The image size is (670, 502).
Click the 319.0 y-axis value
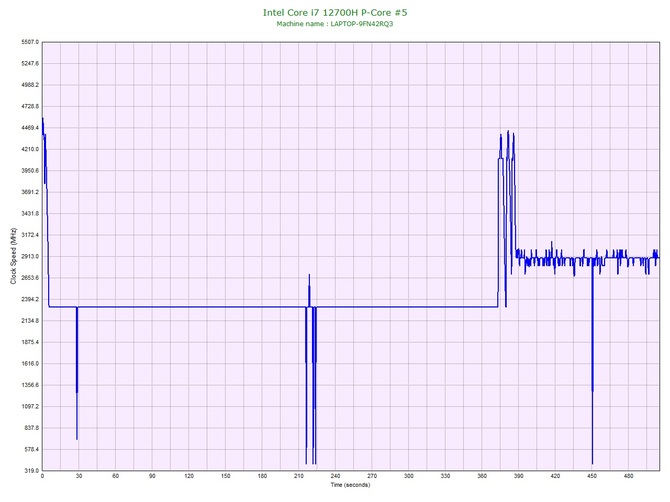click(31, 471)
